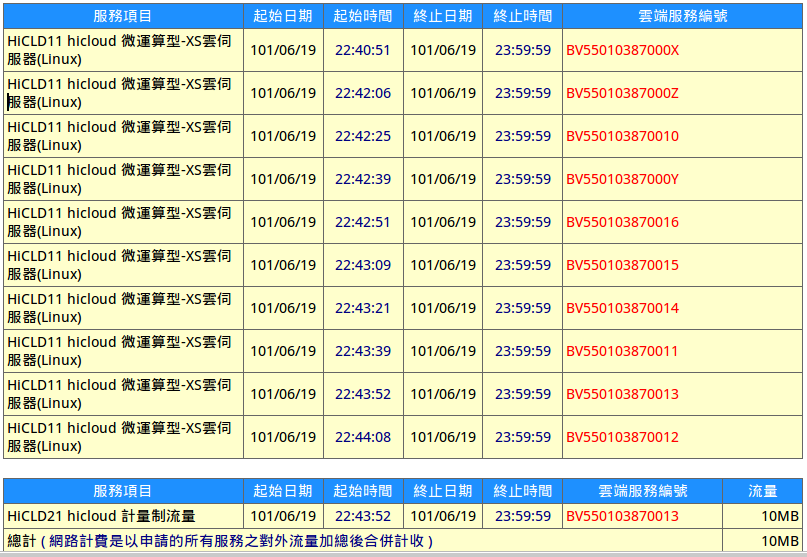
Task: Select service number BV550103870016
Action: [x=622, y=222]
